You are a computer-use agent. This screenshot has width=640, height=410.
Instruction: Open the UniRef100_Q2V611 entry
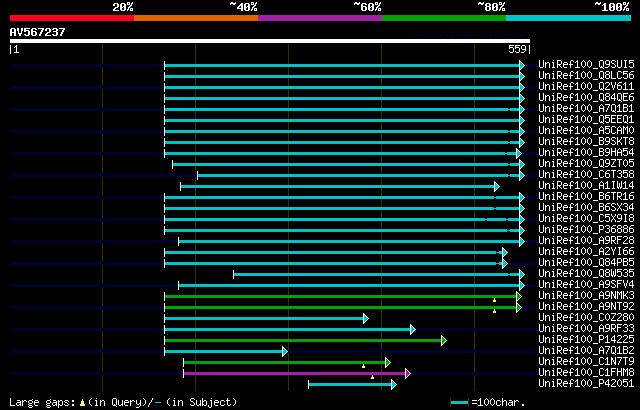pos(586,86)
